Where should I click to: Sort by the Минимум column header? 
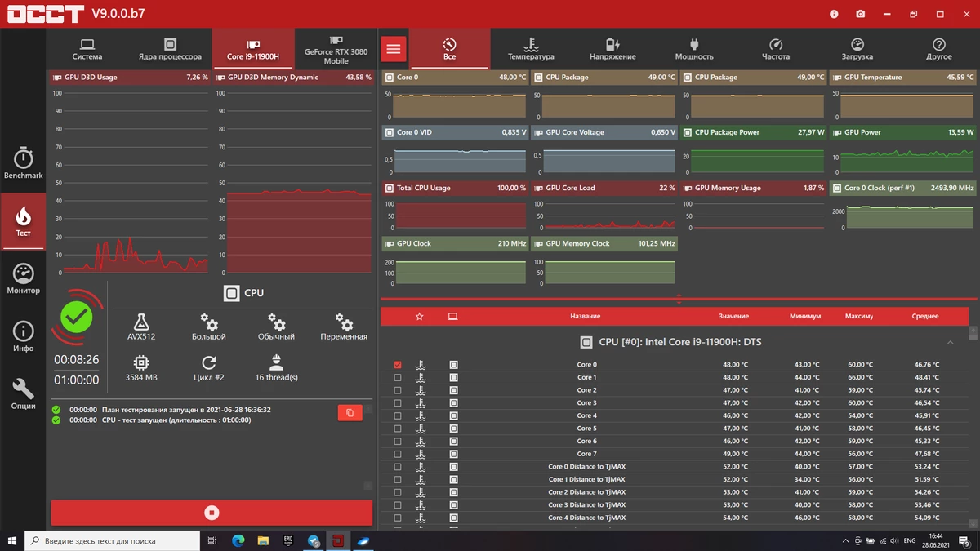pyautogui.click(x=805, y=316)
